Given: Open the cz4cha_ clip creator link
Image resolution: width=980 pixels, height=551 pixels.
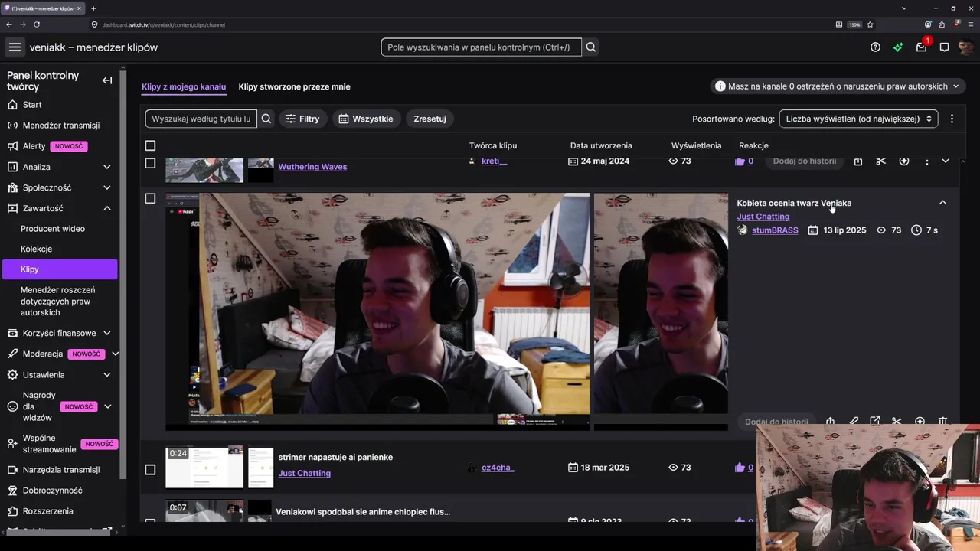Looking at the screenshot, I should point(498,468).
